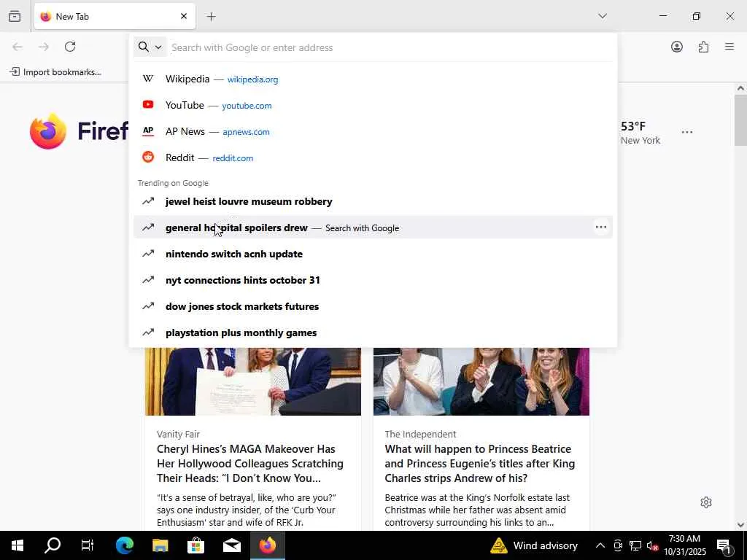Click the Independent story thumbnail image
The height and width of the screenshot is (560, 747).
tap(481, 381)
